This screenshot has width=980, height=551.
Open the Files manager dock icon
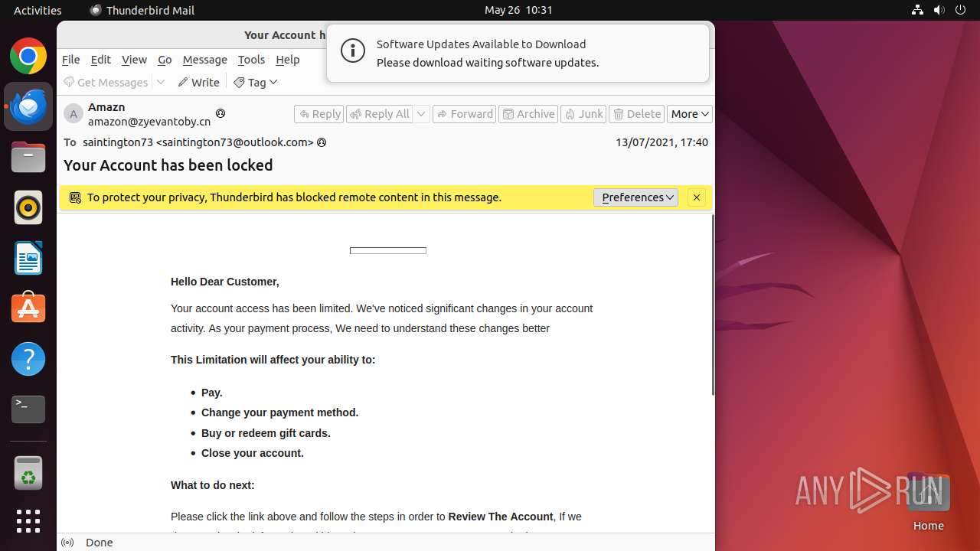tap(28, 158)
